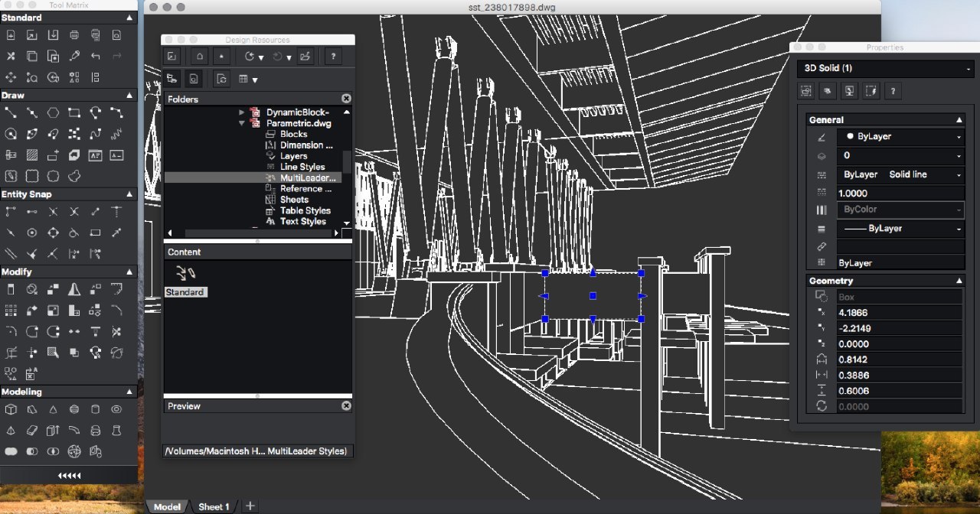Click the Cylinder tool in Modeling

coord(96,409)
